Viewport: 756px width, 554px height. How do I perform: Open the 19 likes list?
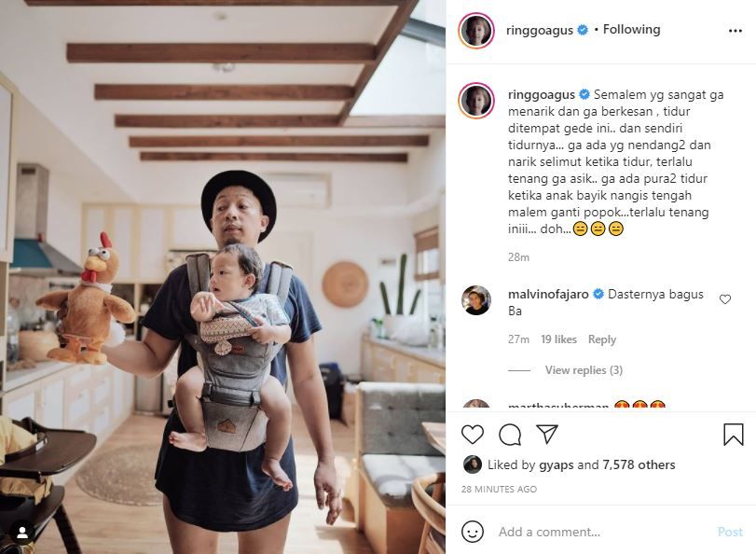coord(558,339)
